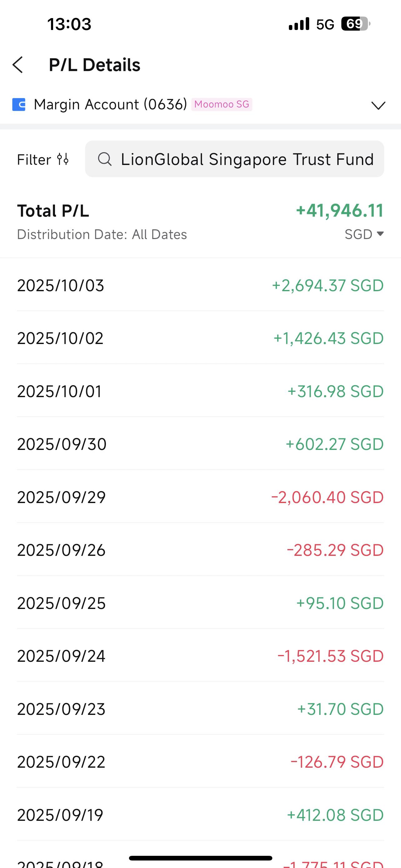This screenshot has width=401, height=868.
Task: Tap the back arrow icon
Action: [17, 65]
